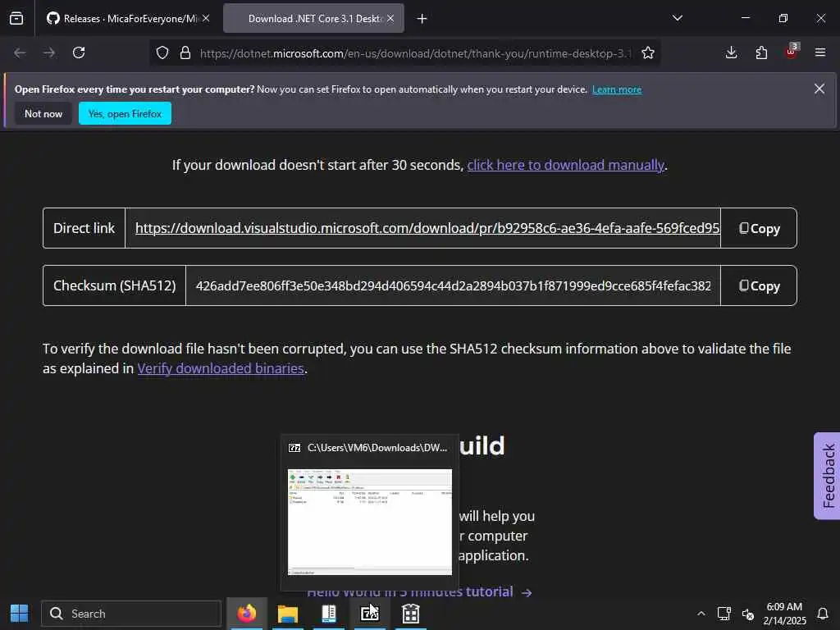This screenshot has height=630, width=840.
Task: Open the notifications bell icon
Action: point(823,614)
